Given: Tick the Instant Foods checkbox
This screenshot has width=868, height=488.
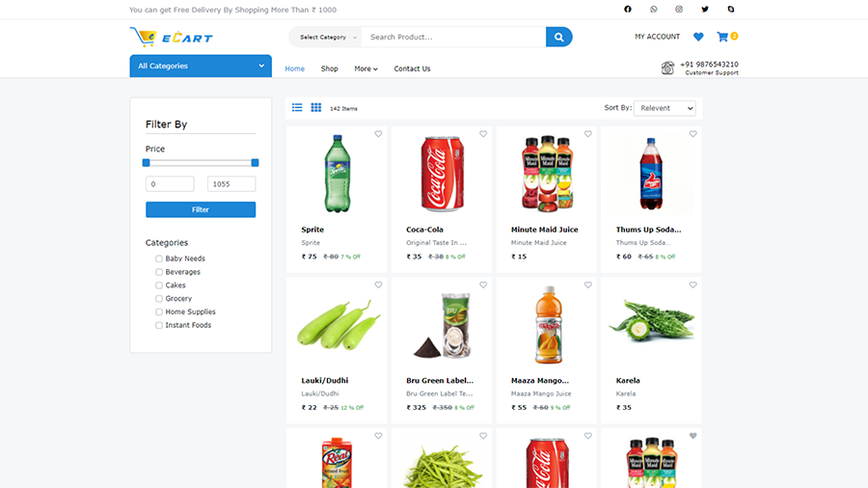Looking at the screenshot, I should (x=159, y=325).
